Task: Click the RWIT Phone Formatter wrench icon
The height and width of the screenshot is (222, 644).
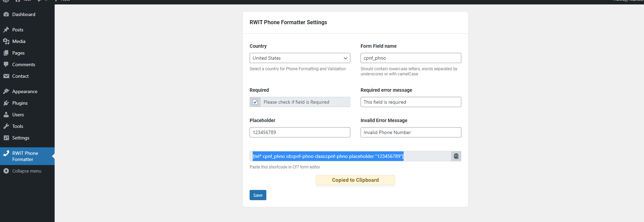Action: coord(6,153)
